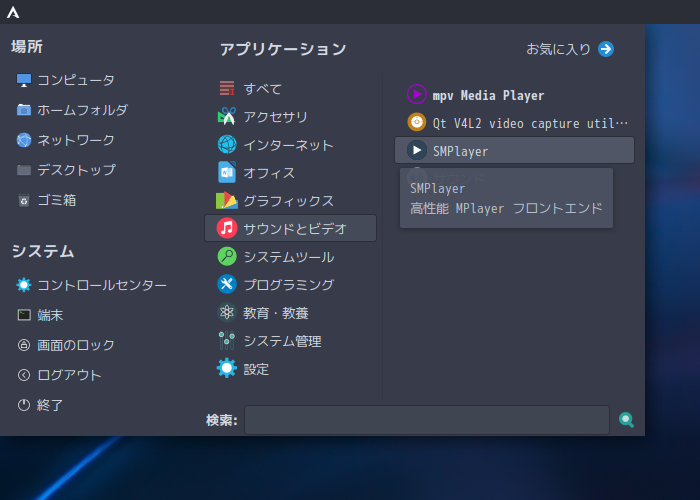The image size is (700, 500).
Task: Launch terminal via 端末 icon
Action: click(x=24, y=315)
